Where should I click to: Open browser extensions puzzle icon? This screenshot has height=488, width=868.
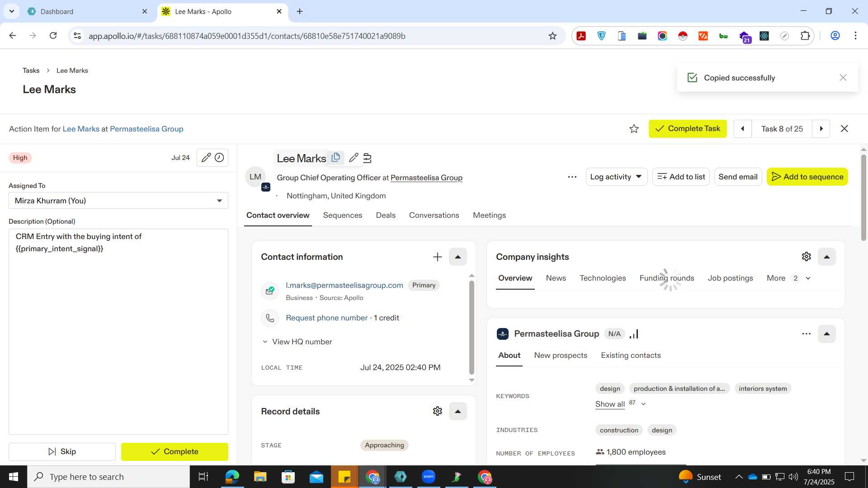(x=805, y=36)
